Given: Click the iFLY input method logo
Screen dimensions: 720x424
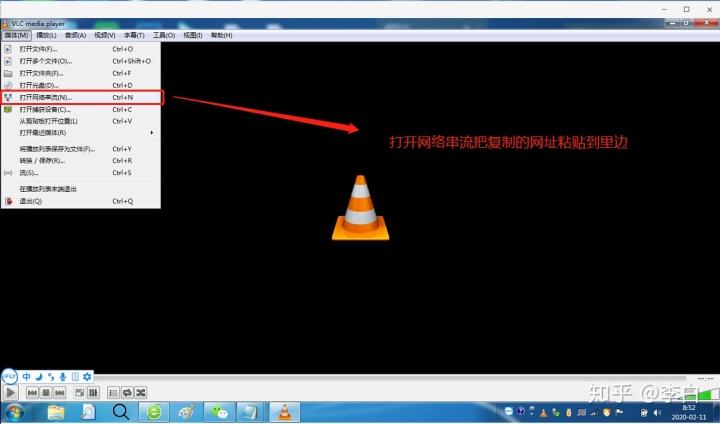Looking at the screenshot, I should 9,377.
